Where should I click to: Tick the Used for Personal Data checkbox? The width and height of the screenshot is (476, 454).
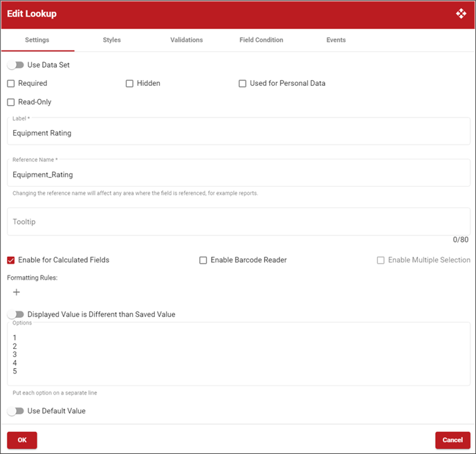(242, 84)
